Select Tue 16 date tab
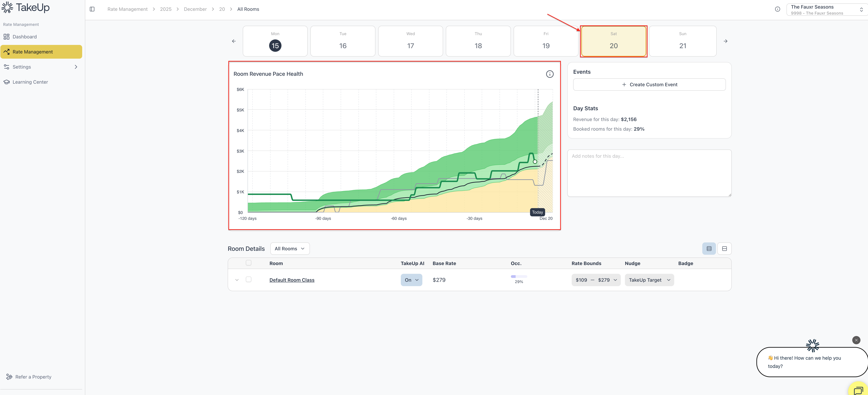The height and width of the screenshot is (395, 868). point(343,41)
